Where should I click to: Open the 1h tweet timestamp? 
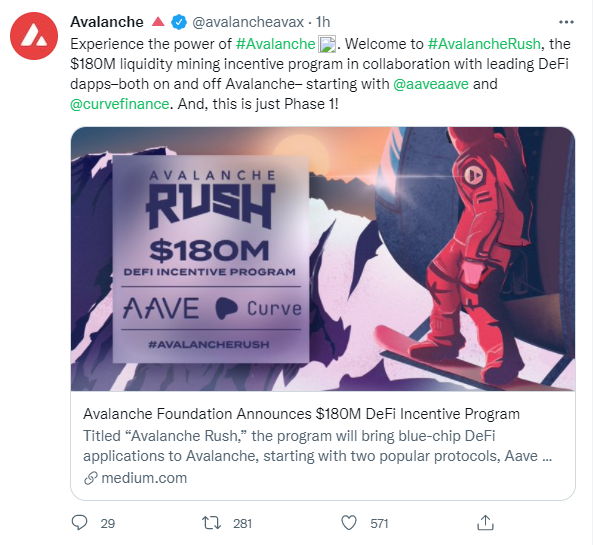point(323,22)
